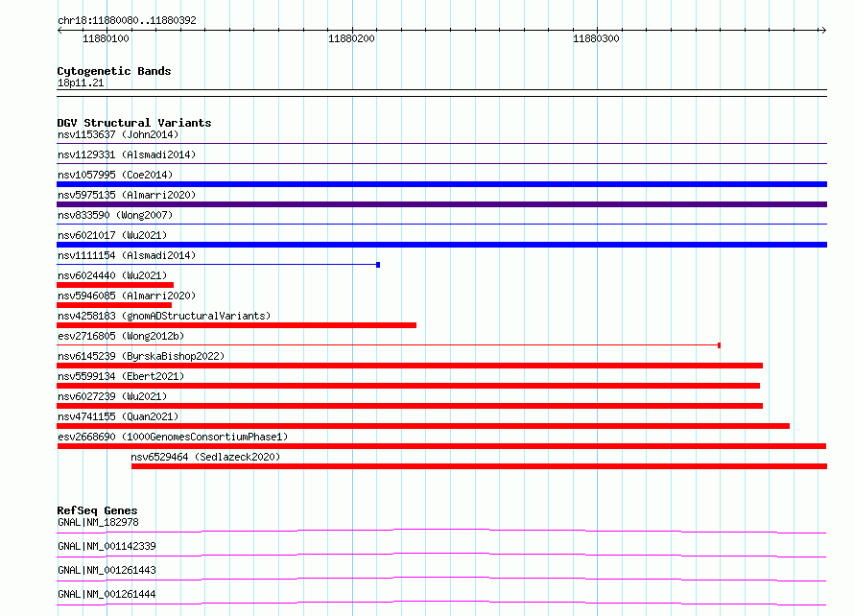Click variant label nsv1129331 (Alsmadi2014)
Screen dimensions: 854x616
click(x=127, y=154)
